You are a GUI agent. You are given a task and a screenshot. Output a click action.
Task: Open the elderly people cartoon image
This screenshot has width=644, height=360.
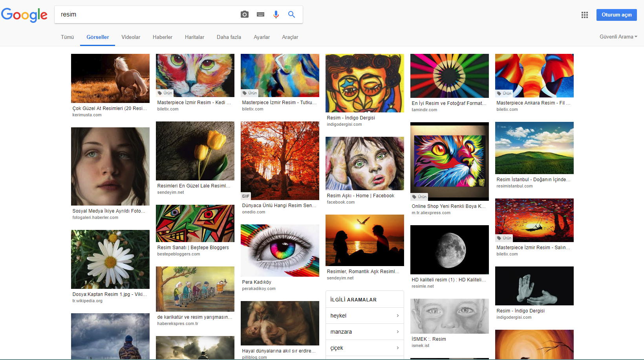pyautogui.click(x=195, y=289)
